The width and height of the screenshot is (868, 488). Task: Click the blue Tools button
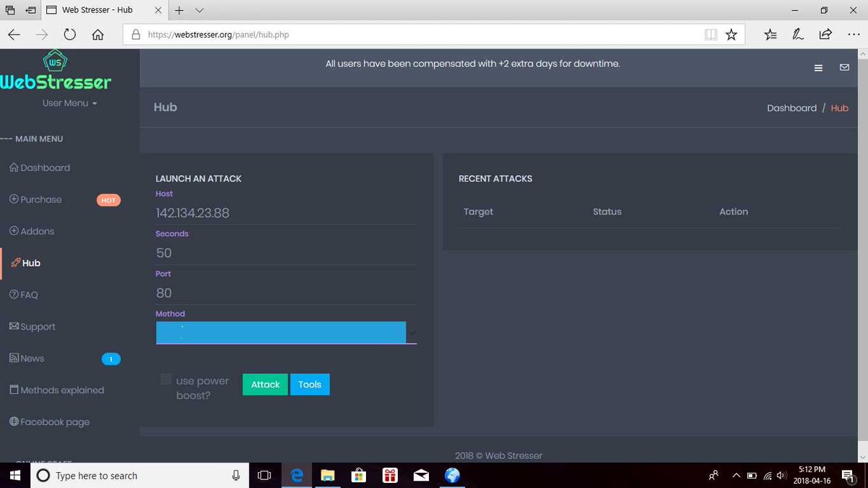click(x=310, y=385)
